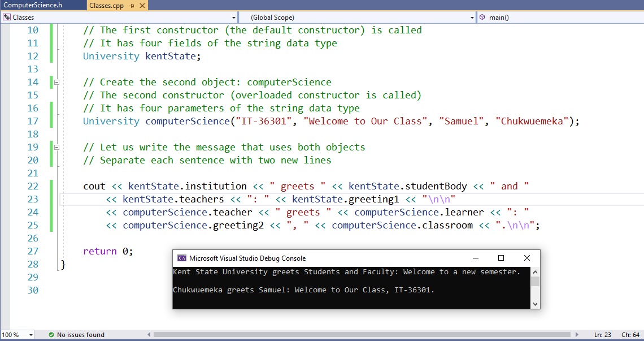Viewport: 644px width, 341px height.
Task: Click the Ch: 64 status indicator
Action: pyautogui.click(x=630, y=335)
